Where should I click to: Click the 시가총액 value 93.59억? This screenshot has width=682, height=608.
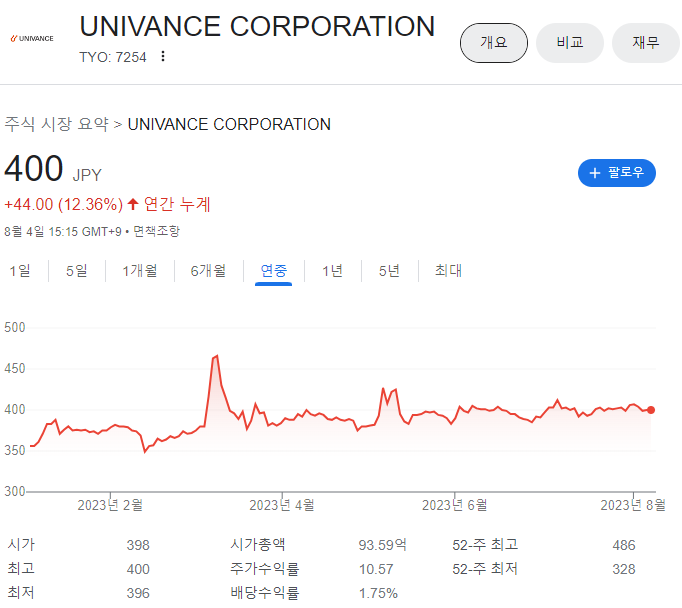point(382,545)
